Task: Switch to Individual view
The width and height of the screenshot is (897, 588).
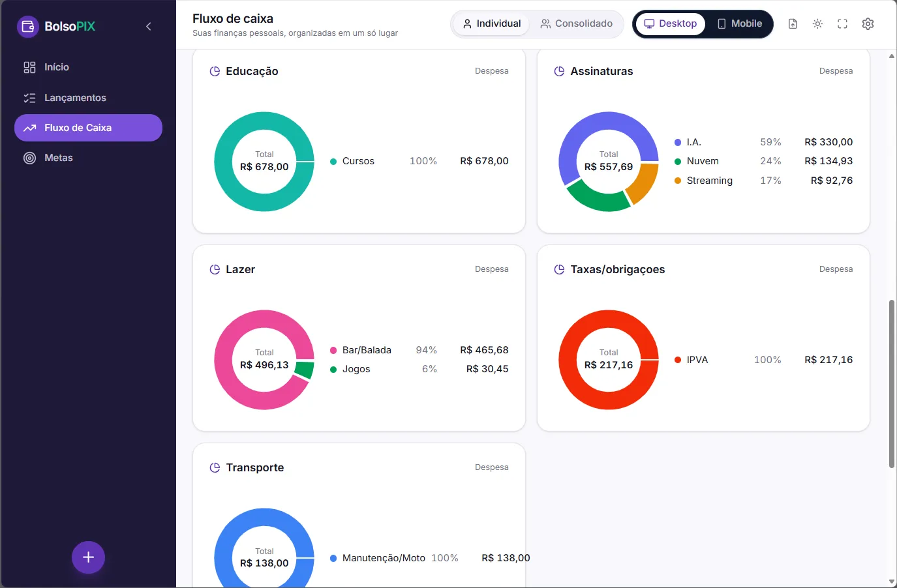Action: 491,24
